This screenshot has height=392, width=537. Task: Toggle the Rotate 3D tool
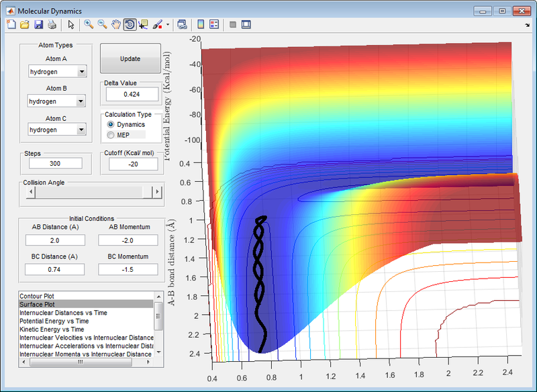[x=130, y=24]
